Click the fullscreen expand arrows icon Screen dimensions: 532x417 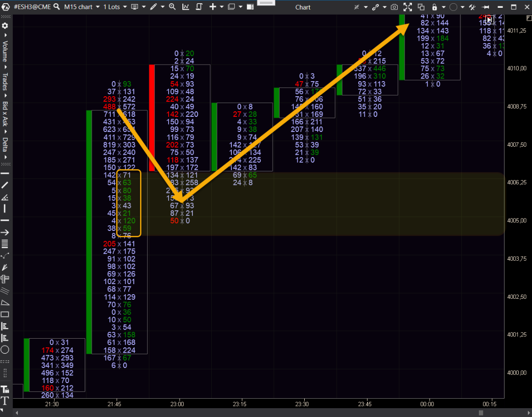pos(407,7)
